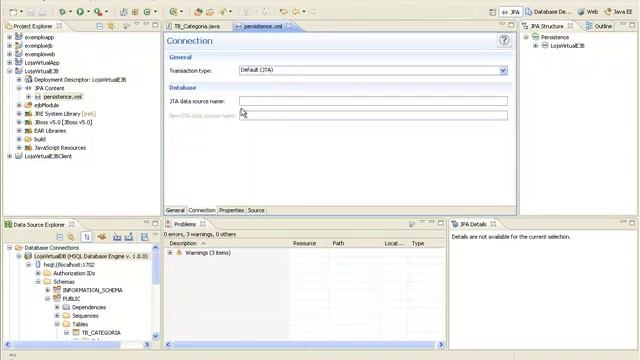
Task: Switch to the Database Development perspective
Action: [549, 12]
